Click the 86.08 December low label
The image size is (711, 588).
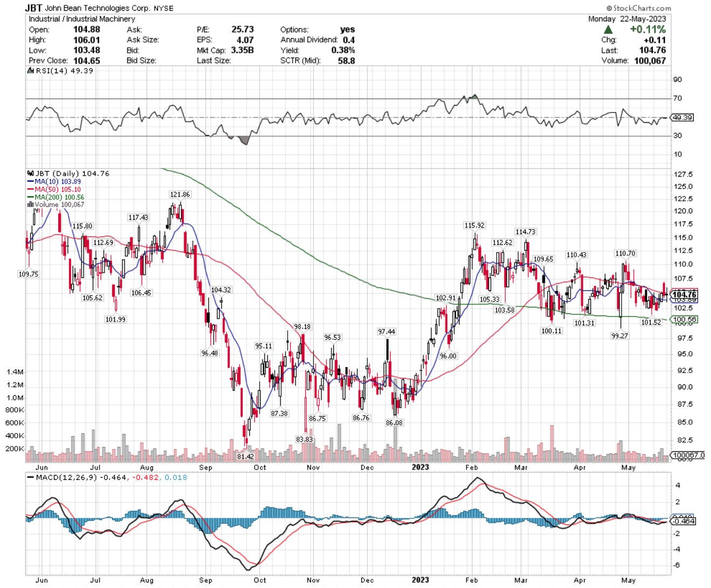394,423
